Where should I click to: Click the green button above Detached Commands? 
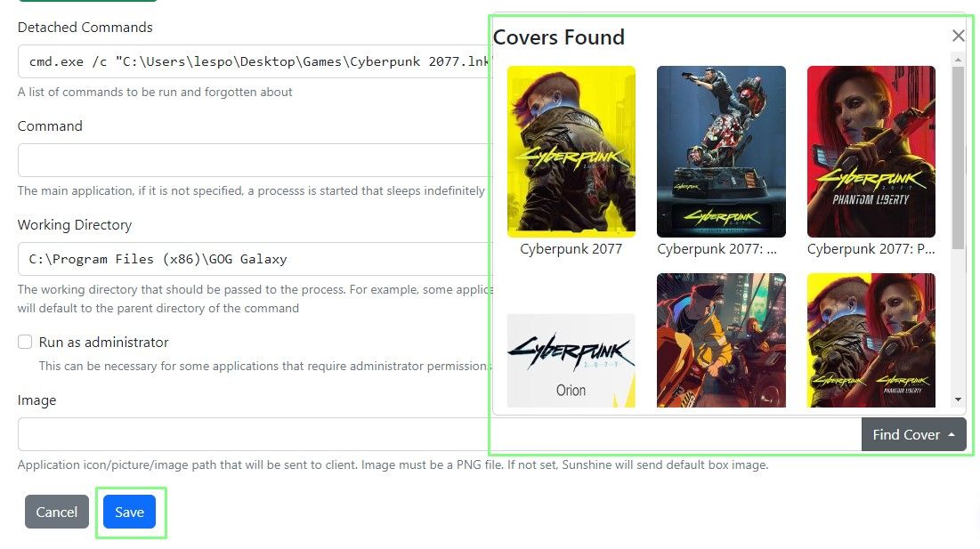pyautogui.click(x=87, y=3)
